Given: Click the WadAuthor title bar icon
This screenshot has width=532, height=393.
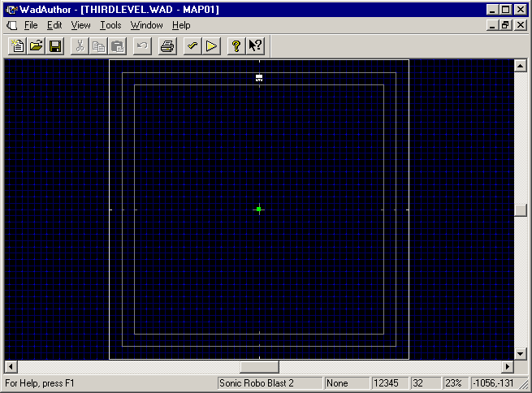Looking at the screenshot, I should coord(11,10).
